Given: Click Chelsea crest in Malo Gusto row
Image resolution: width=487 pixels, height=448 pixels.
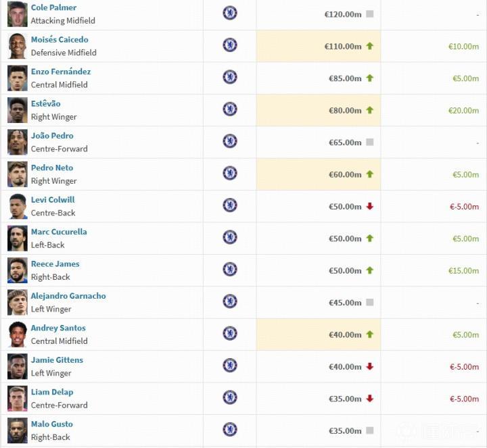Looking at the screenshot, I should [230, 430].
